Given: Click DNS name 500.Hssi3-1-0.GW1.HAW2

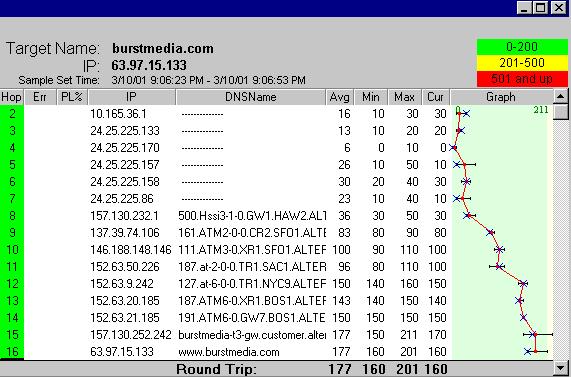Looking at the screenshot, I should [x=252, y=216].
